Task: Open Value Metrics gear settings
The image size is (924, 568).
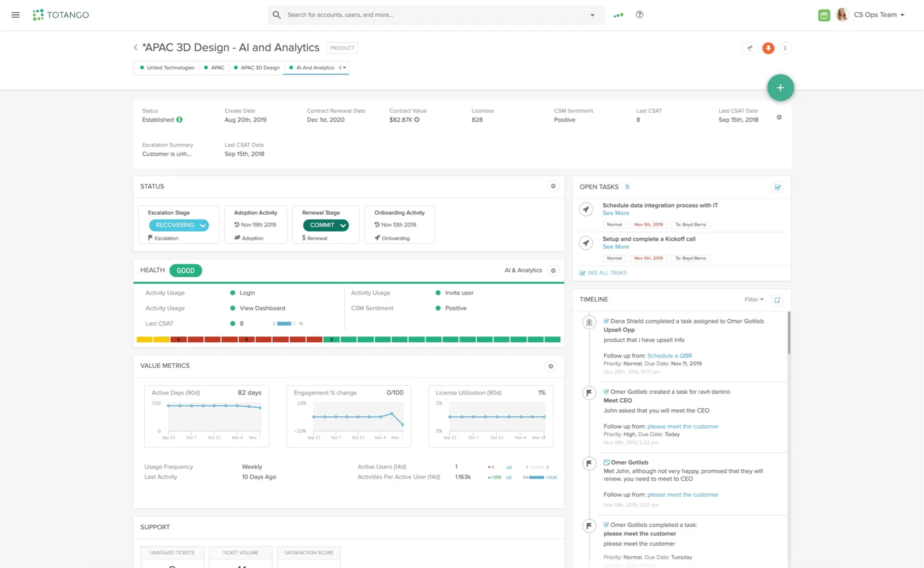Action: coord(551,366)
